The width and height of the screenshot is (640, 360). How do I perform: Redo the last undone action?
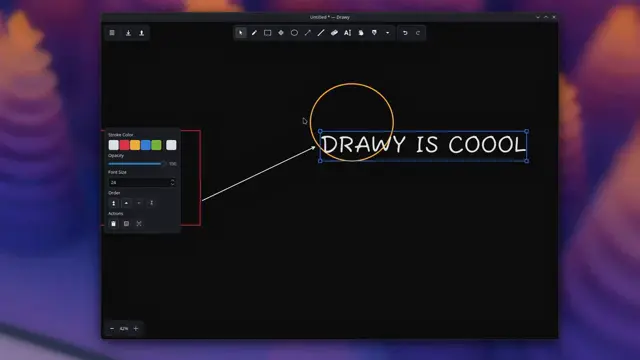click(x=418, y=33)
